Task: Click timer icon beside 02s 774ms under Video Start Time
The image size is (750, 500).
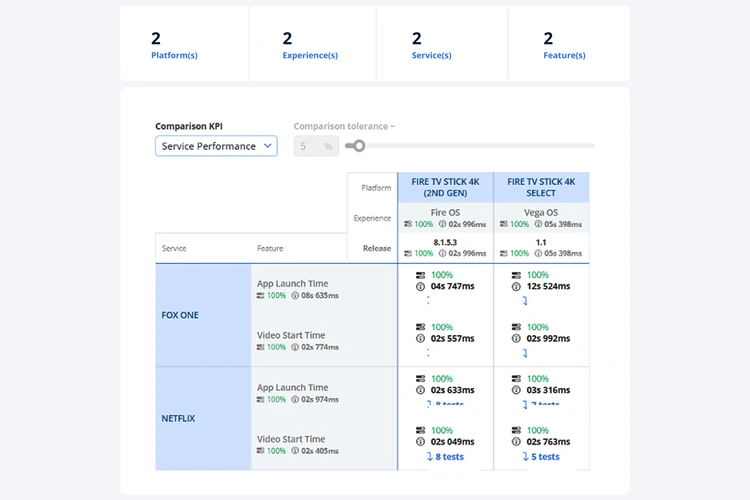Action: click(295, 348)
